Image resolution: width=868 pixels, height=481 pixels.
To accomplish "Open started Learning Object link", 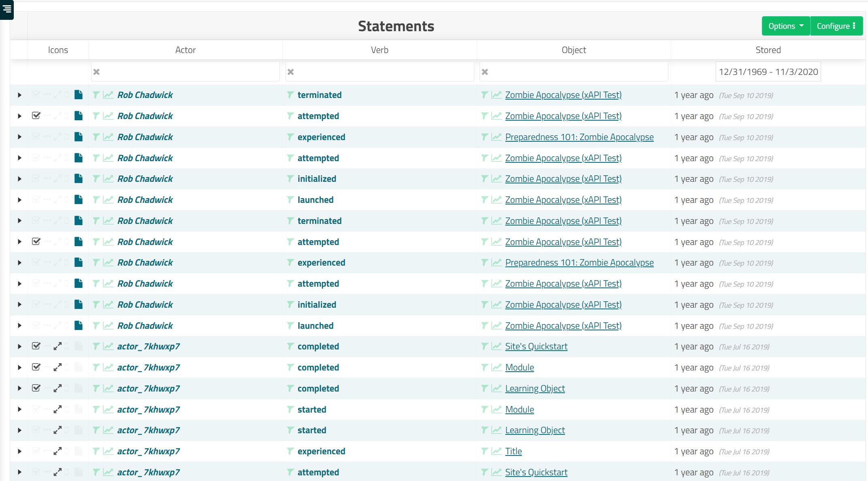I will [x=535, y=430].
